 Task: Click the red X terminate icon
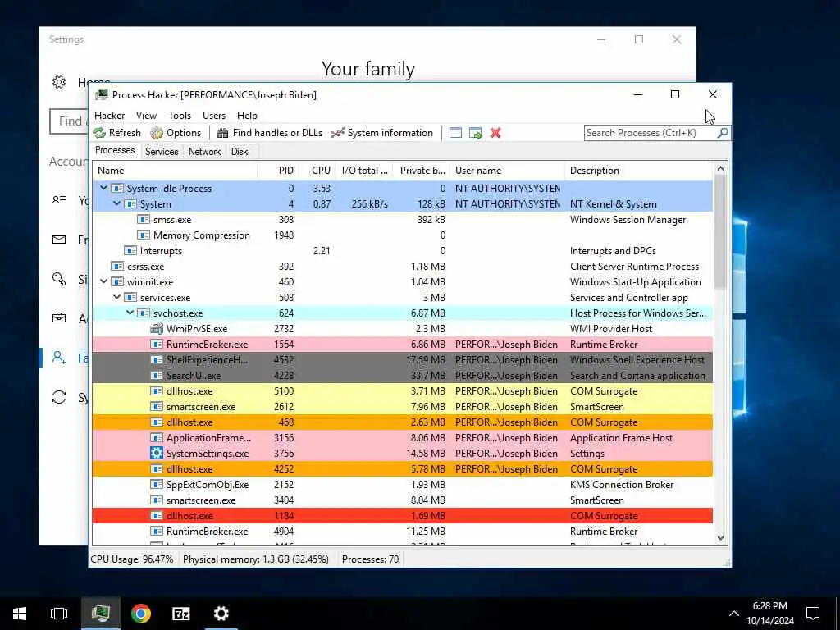(495, 133)
